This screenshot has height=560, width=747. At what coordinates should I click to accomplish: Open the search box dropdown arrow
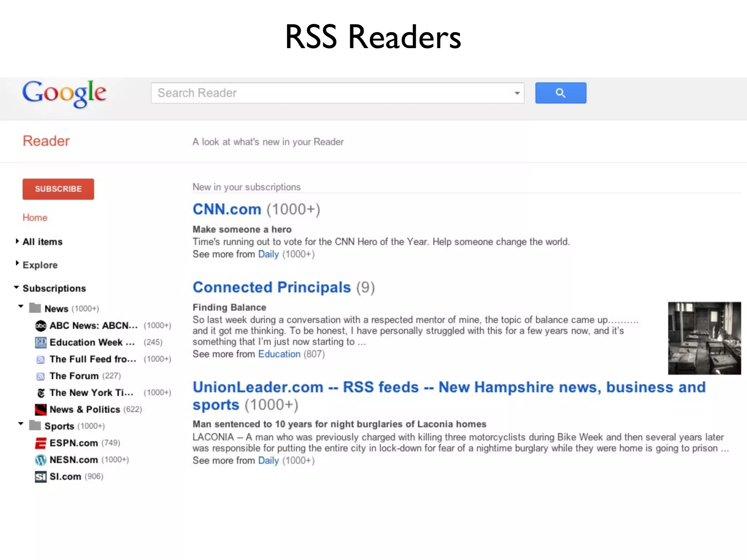(x=517, y=93)
